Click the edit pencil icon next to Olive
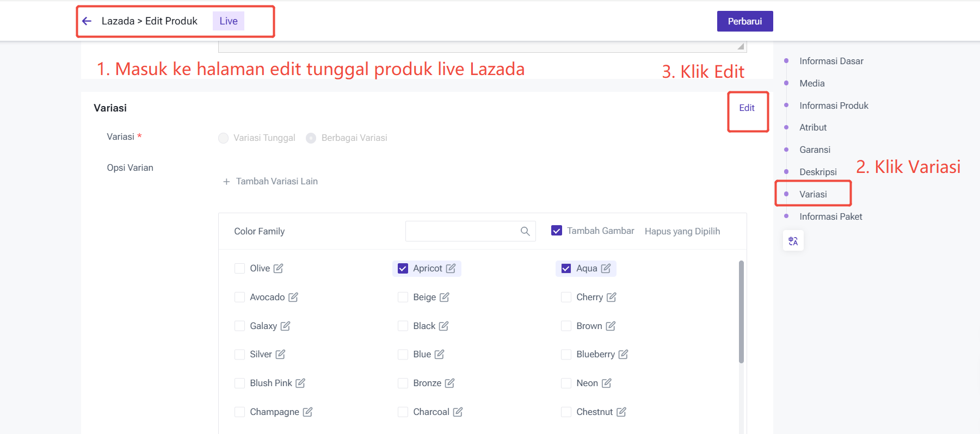 coord(279,268)
